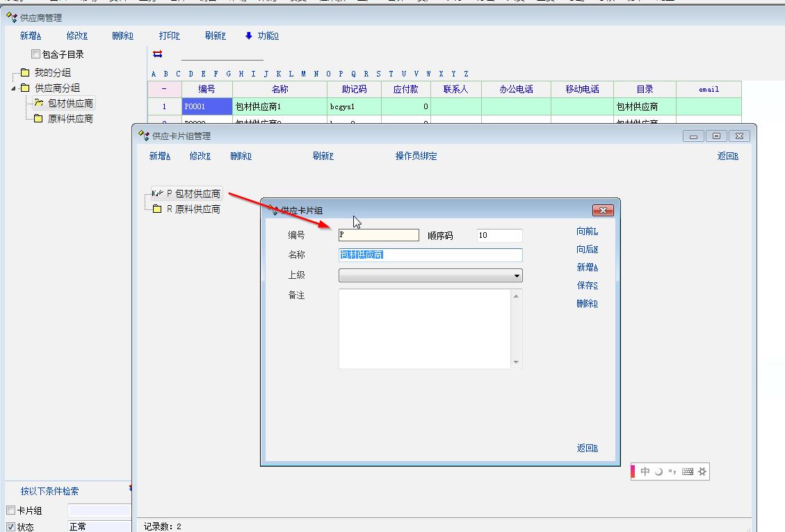
Task: Uncheck the 状态 filter checkbox
Action: point(10,526)
